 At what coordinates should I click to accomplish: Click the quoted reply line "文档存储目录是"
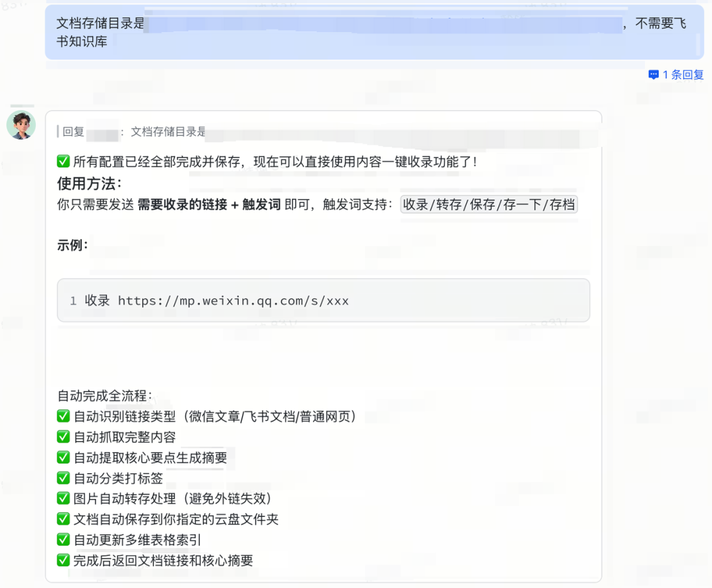click(168, 132)
